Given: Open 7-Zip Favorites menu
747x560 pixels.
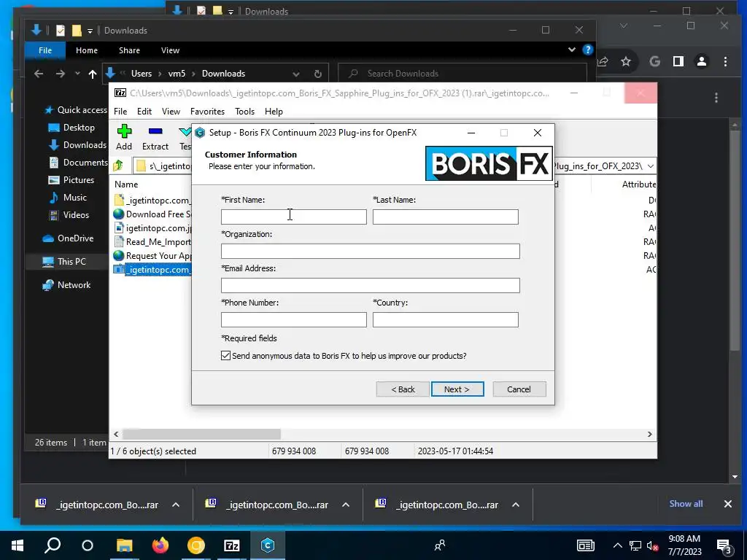Looking at the screenshot, I should click(x=207, y=112).
